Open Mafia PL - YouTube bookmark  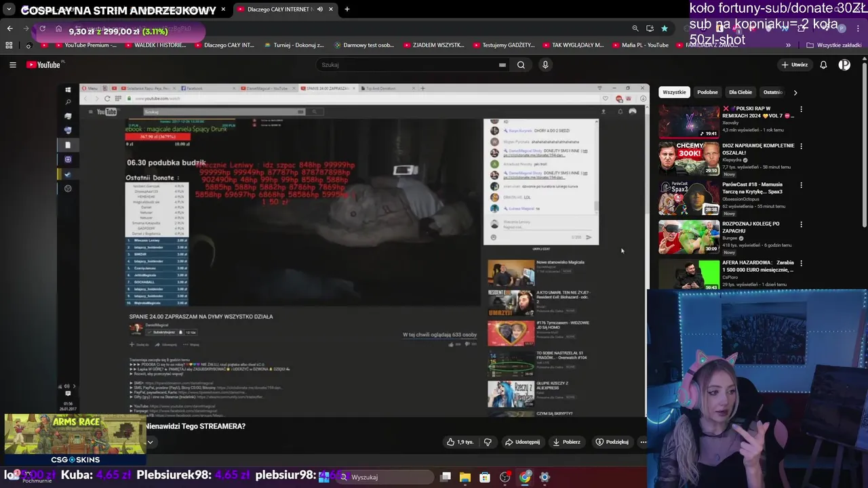click(640, 45)
